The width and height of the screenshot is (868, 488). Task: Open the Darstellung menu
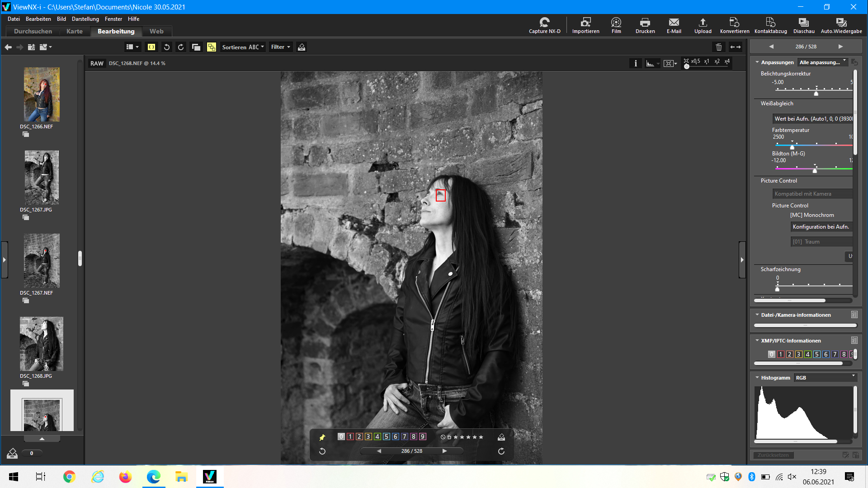(85, 19)
